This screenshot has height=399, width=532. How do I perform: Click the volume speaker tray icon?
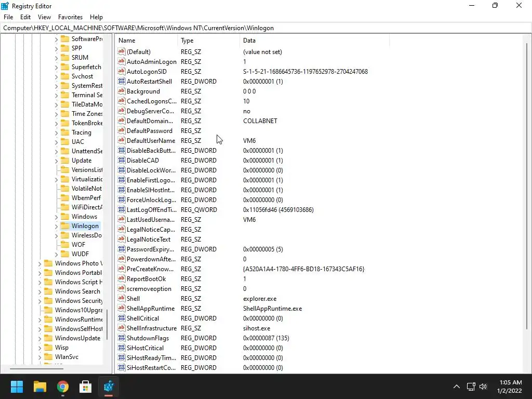coord(483,387)
